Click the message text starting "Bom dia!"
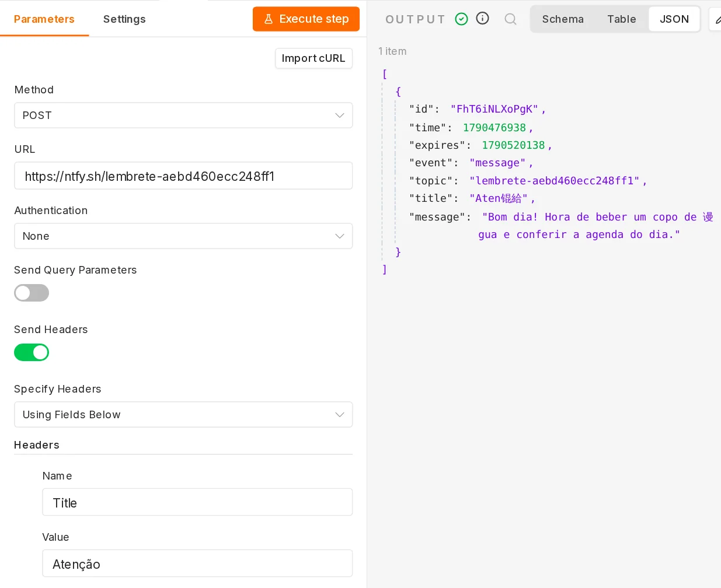This screenshot has height=588, width=721. coord(596,226)
